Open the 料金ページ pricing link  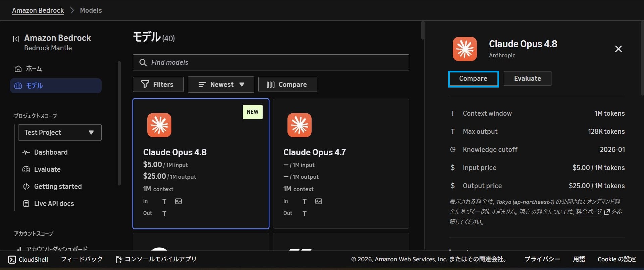589,212
